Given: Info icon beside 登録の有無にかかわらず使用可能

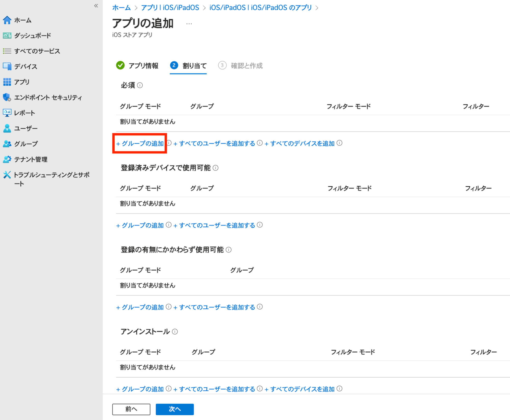Looking at the screenshot, I should pyautogui.click(x=229, y=250).
